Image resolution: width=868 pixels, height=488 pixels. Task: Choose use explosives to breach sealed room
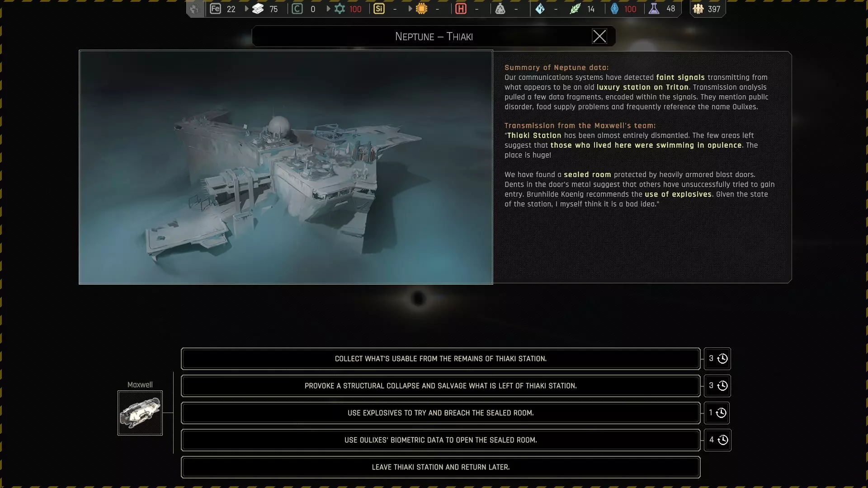[440, 413]
